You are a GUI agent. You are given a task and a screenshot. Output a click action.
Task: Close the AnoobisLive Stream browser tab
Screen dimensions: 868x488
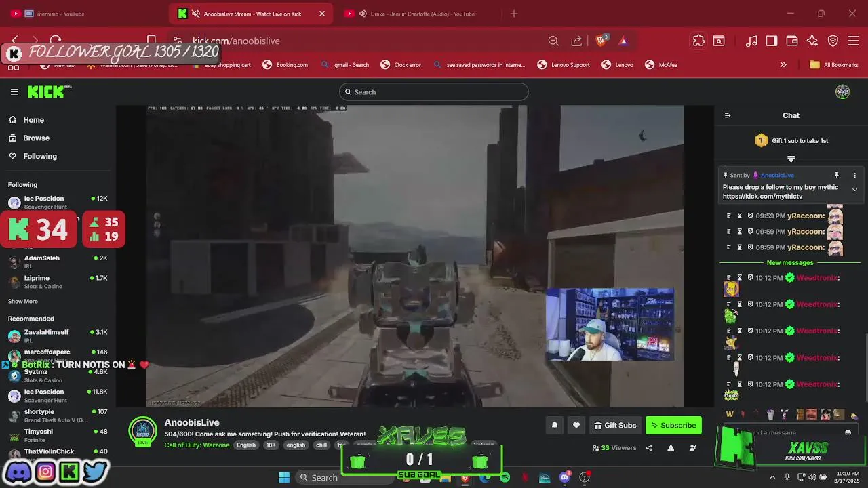pos(322,14)
